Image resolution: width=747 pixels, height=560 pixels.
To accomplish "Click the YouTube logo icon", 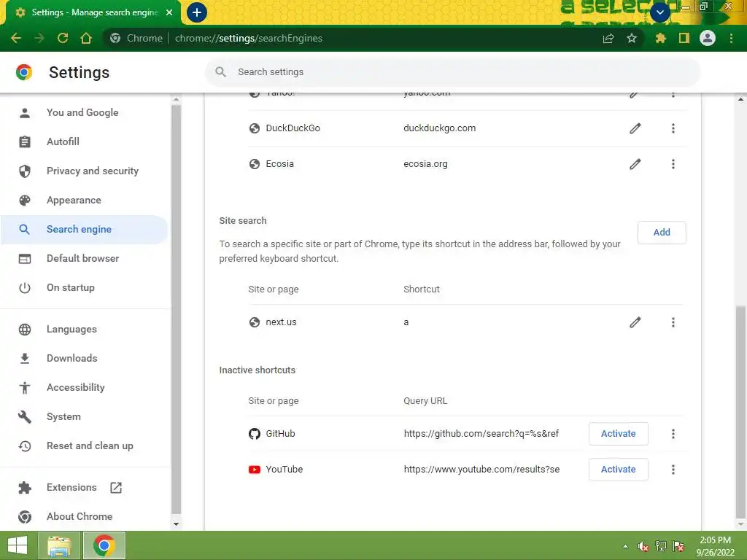I will click(255, 470).
